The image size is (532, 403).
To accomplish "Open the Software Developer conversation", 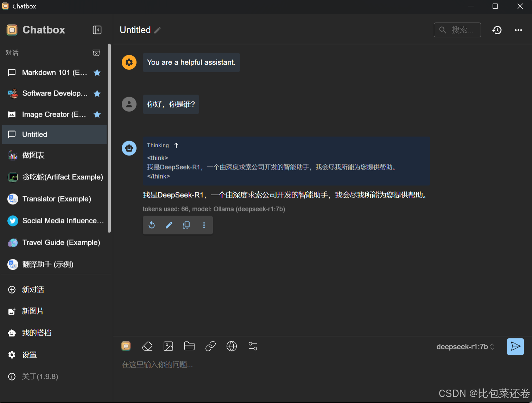I will (54, 93).
